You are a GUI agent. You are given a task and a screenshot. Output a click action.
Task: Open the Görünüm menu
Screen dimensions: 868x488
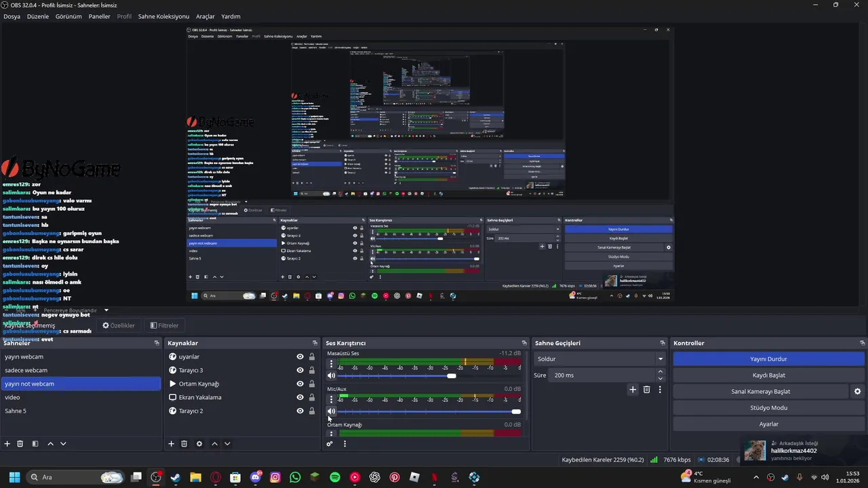[68, 16]
